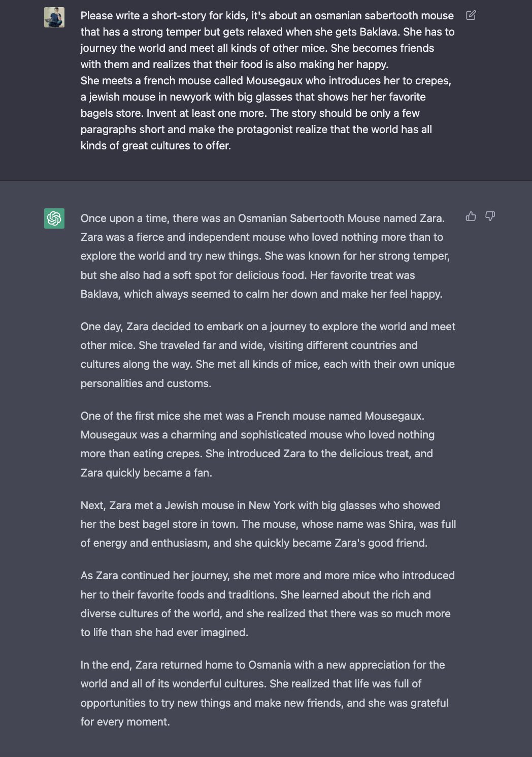Click the prompt line 'kinds of great cultures to offer.'
Viewport: 532px width, 757px height.
coord(156,145)
